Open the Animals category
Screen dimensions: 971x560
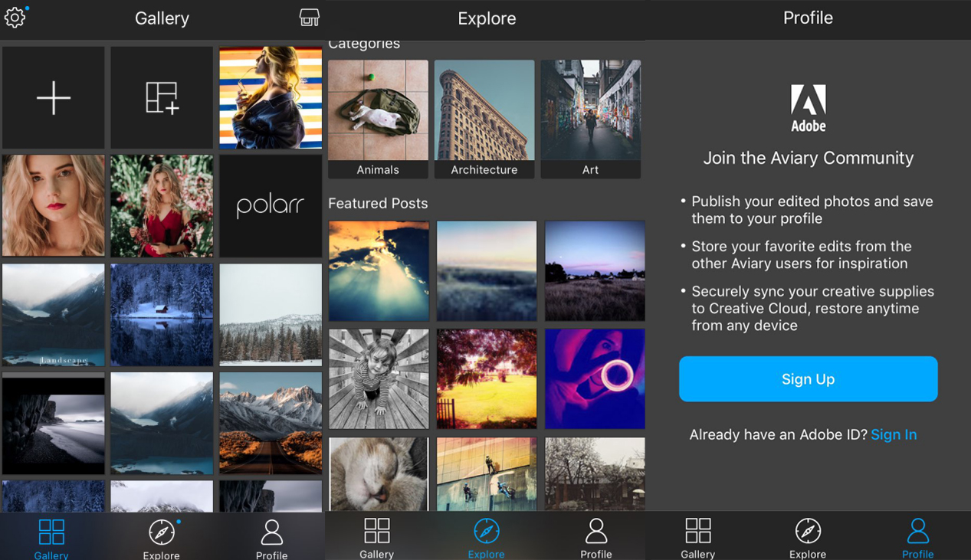pyautogui.click(x=378, y=120)
